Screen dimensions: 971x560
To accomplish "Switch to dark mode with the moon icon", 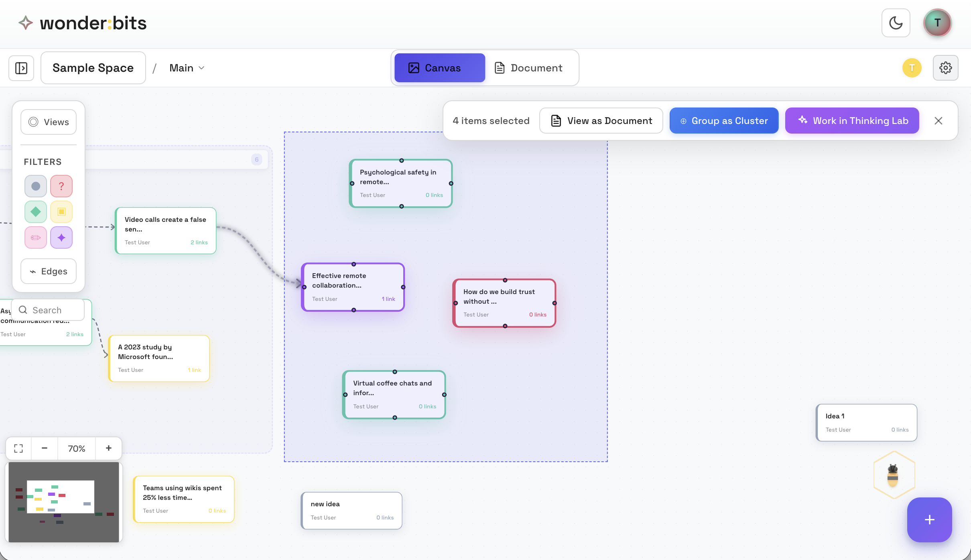I will (896, 23).
